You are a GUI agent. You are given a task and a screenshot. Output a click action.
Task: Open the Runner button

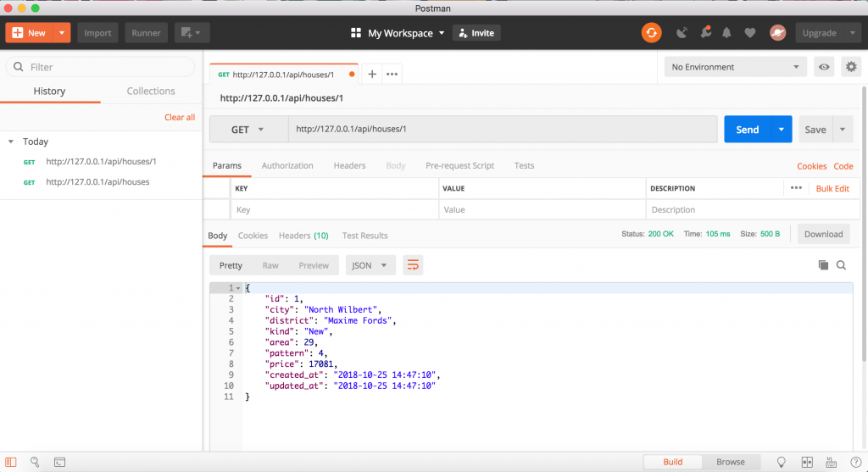146,33
